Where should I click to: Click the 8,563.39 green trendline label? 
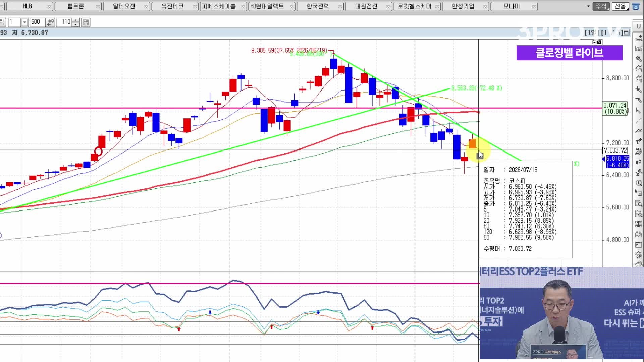coord(477,88)
